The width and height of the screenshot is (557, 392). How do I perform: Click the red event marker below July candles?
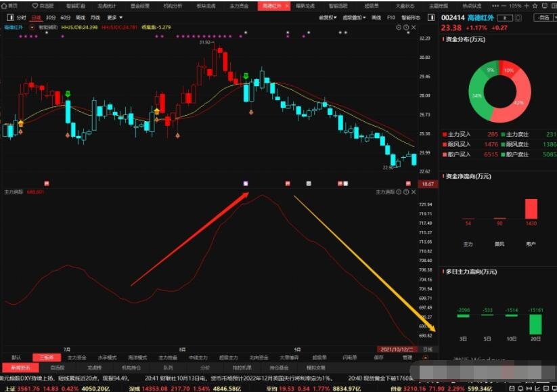click(x=47, y=183)
